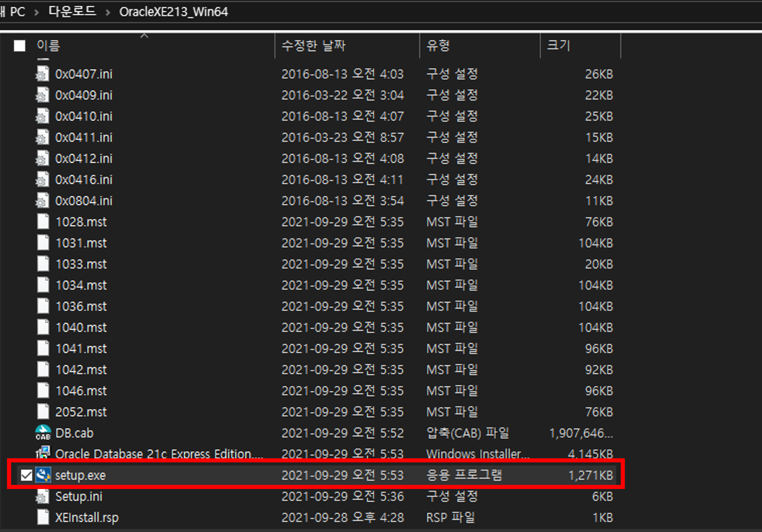Click sort arrow above 이름 column
The image size is (762, 532).
tap(144, 35)
